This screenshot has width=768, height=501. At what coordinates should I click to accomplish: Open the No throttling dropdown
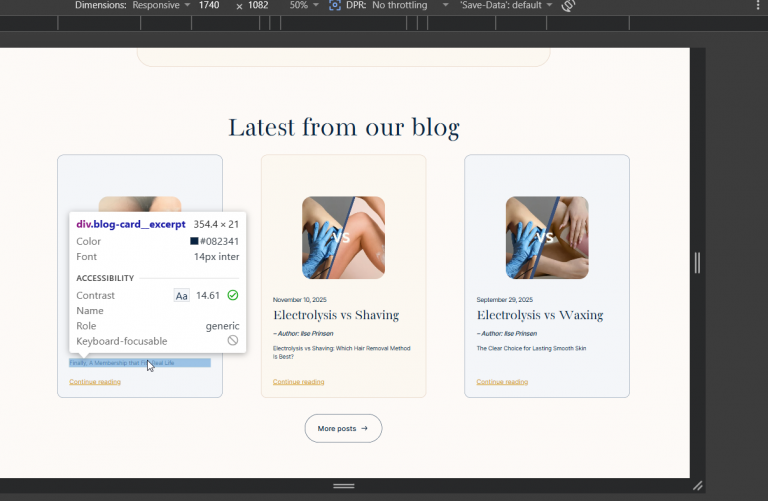coord(410,5)
